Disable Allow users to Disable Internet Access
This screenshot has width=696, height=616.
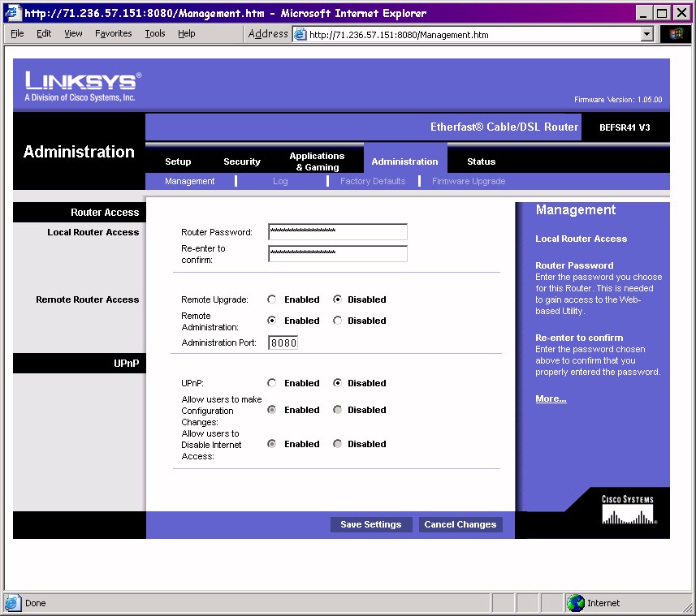(337, 444)
